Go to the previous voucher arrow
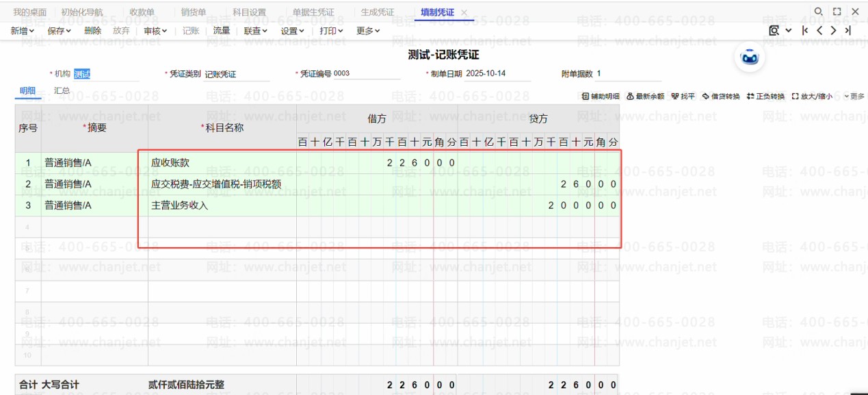 819,30
